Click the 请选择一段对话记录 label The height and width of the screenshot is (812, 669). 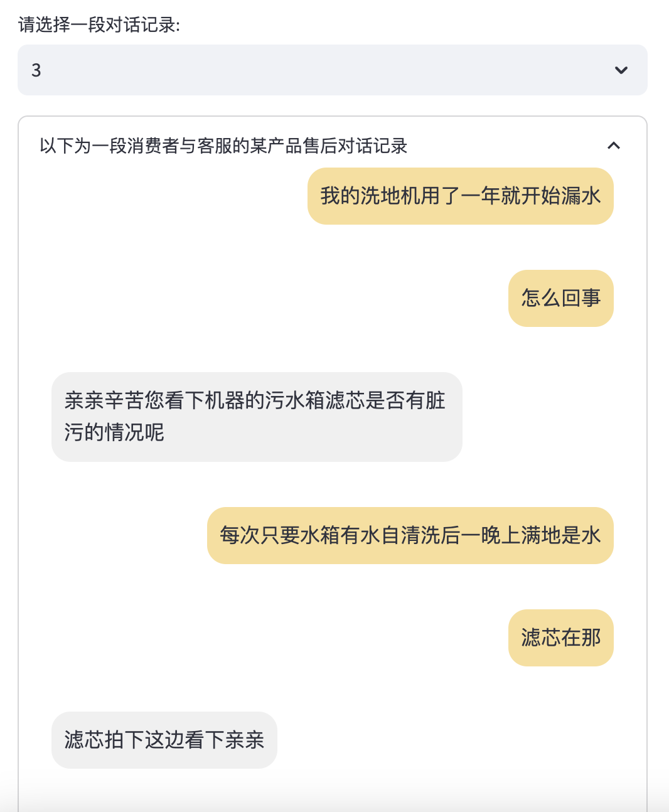[x=99, y=25]
